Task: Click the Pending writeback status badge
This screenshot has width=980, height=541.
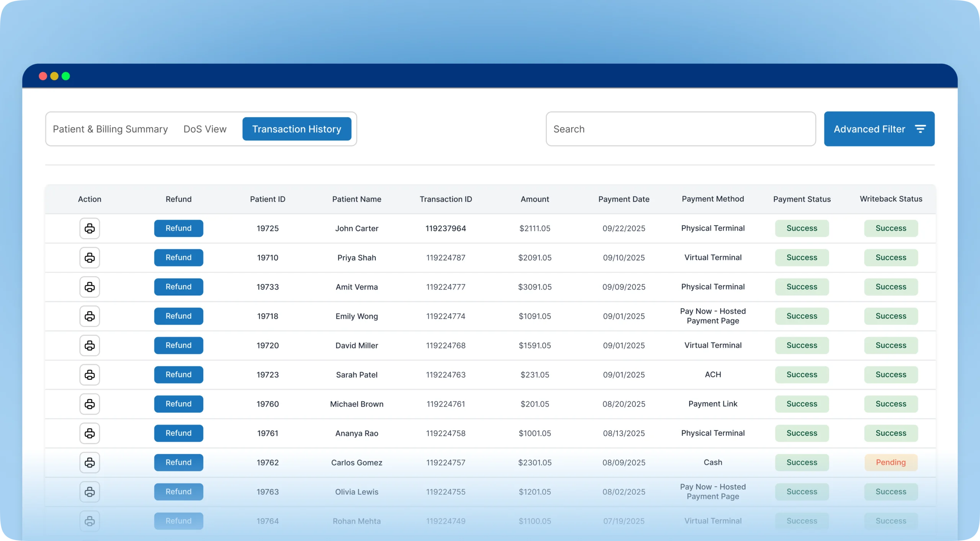Action: tap(891, 463)
